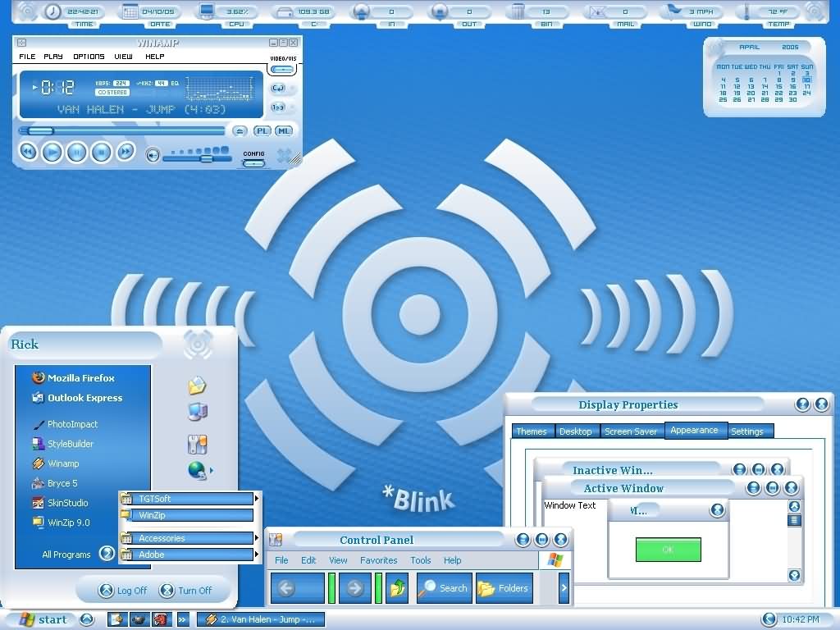
Task: Click the previous track button in Winamp
Action: (x=28, y=152)
